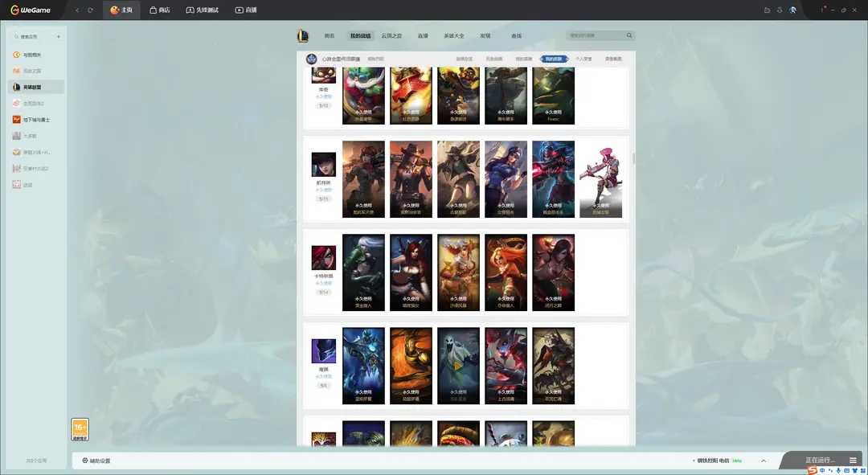Image resolution: width=868 pixels, height=475 pixels.
Task: Click the 16+ age rating badge
Action: pos(80,430)
